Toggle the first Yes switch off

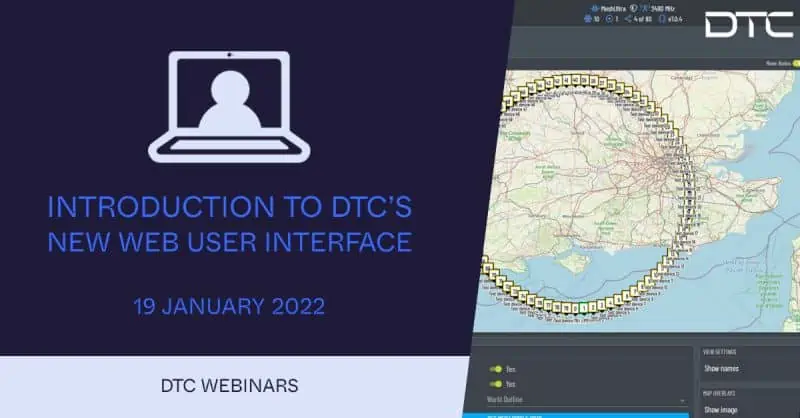coord(495,369)
